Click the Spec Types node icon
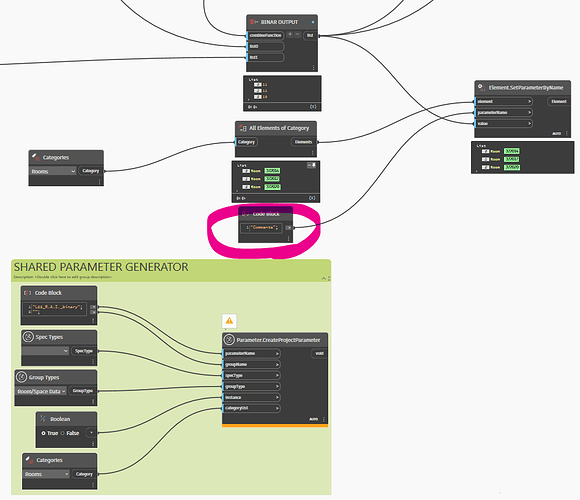 pos(28,337)
